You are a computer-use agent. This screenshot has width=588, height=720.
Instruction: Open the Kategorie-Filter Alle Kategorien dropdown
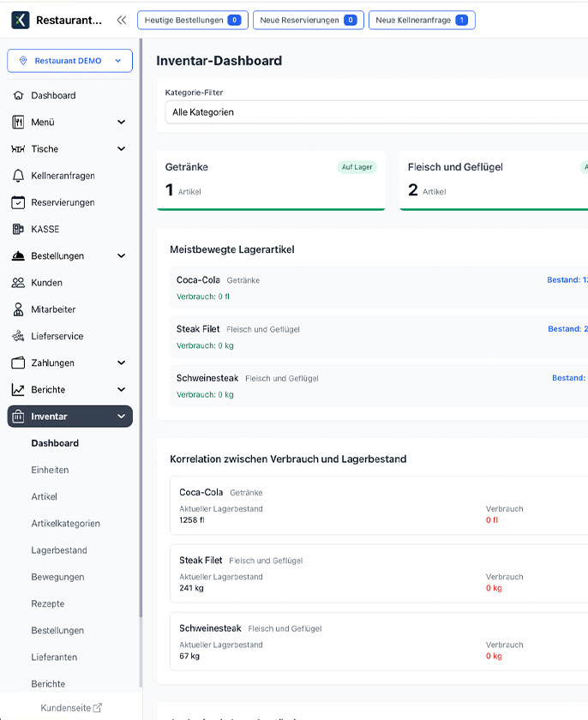point(377,112)
